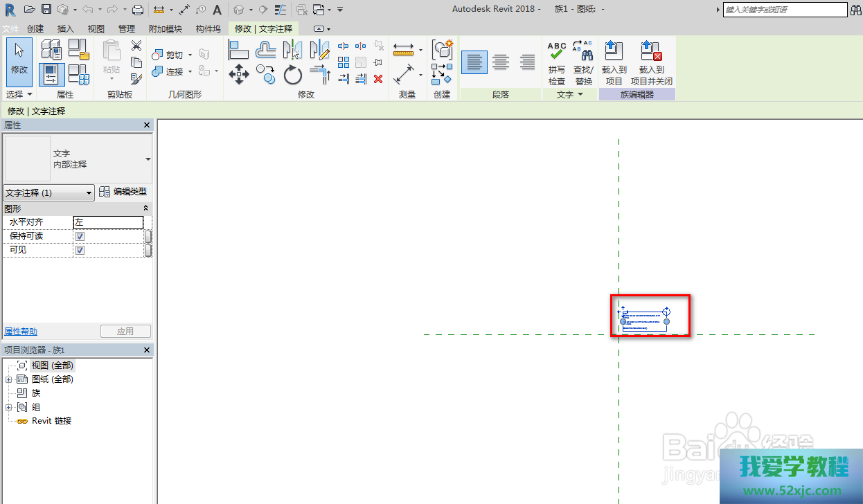Click the Rotate tool icon
Screen dimensions: 863x504
pos(293,73)
